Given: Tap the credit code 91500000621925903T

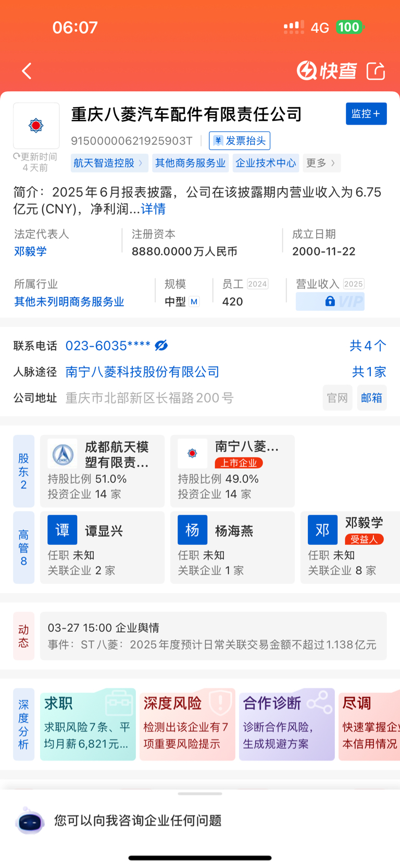Looking at the screenshot, I should tap(132, 141).
